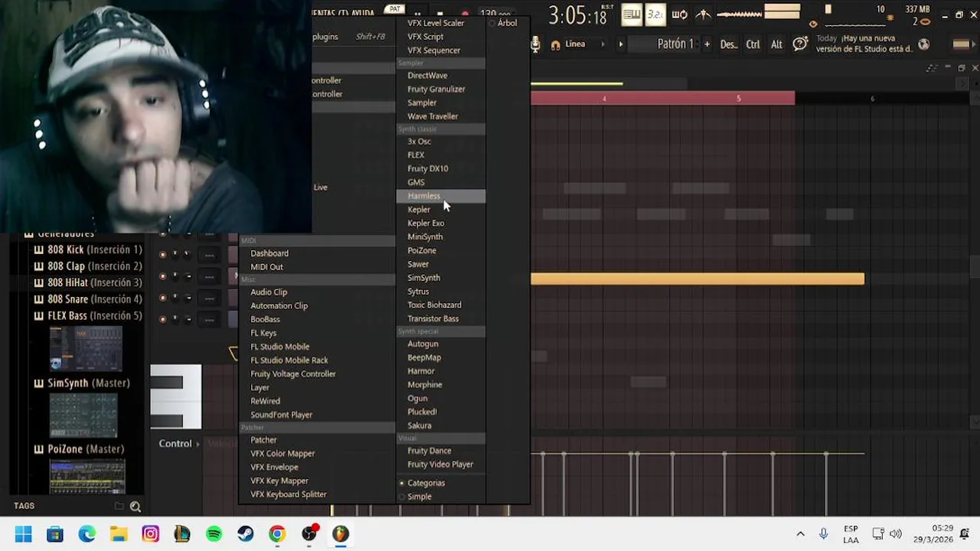Toggle the Alt button in toolbar
Screen dimensions: 980x551
(x=776, y=44)
